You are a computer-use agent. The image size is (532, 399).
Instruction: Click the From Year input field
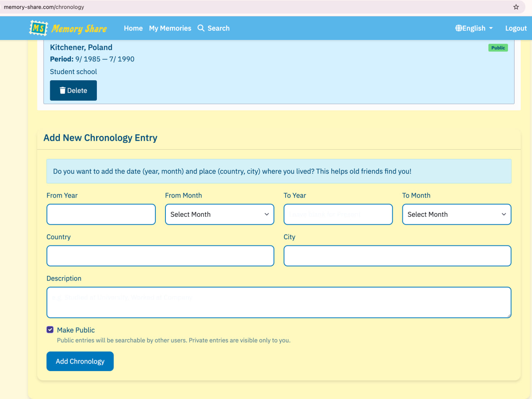click(x=101, y=214)
